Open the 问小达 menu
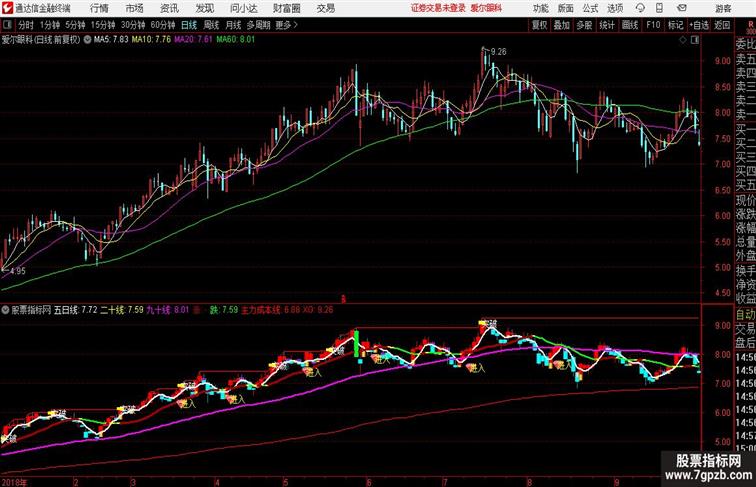The height and width of the screenshot is (487, 756). click(243, 8)
